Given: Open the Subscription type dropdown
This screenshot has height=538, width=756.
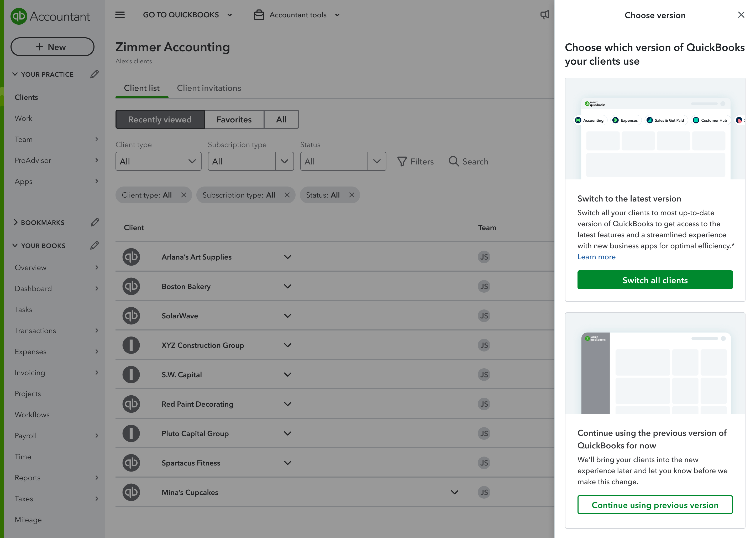Looking at the screenshot, I should point(251,161).
